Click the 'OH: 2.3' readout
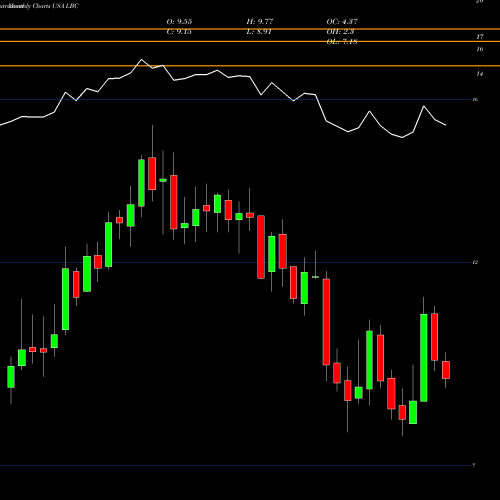This screenshot has width=500, height=500. (x=340, y=32)
